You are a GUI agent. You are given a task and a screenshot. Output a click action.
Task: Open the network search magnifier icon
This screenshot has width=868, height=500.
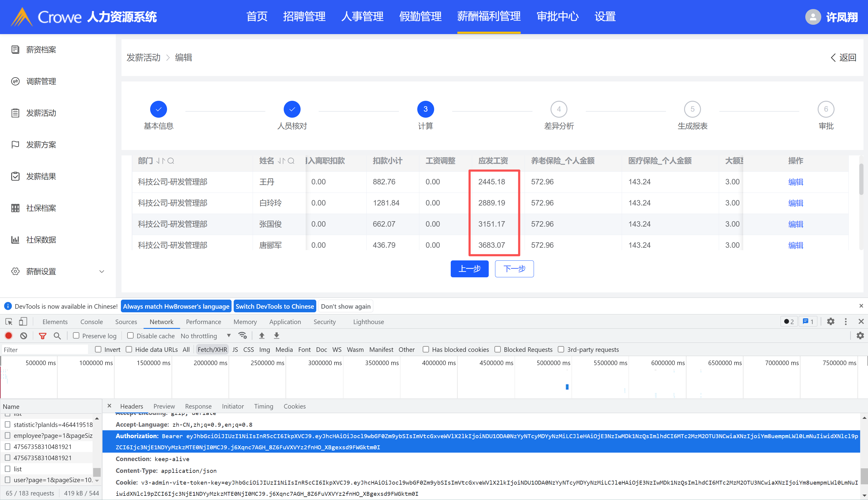(57, 336)
